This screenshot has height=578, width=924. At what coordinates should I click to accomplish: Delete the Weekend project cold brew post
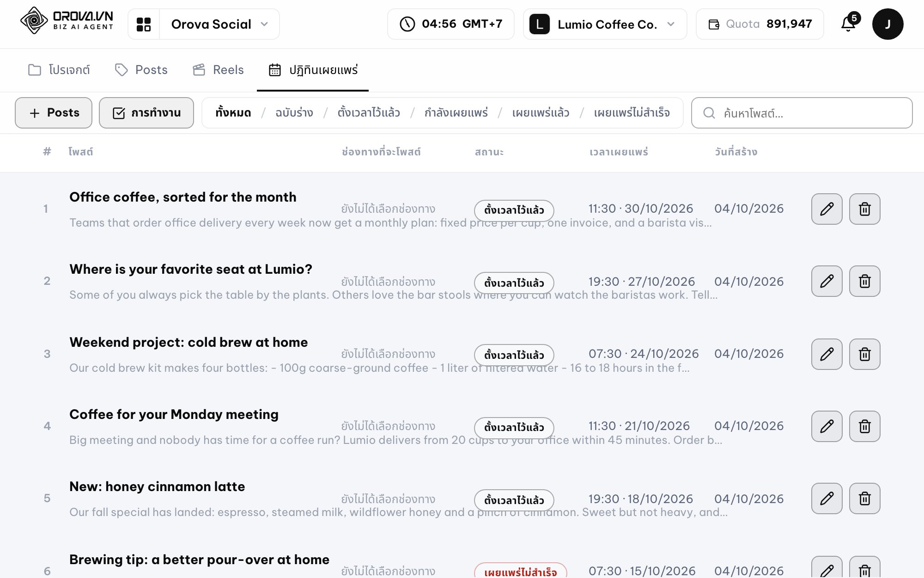(x=865, y=354)
